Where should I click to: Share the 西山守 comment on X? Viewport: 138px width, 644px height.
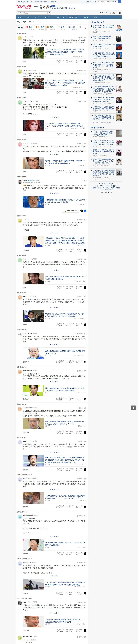82,211
